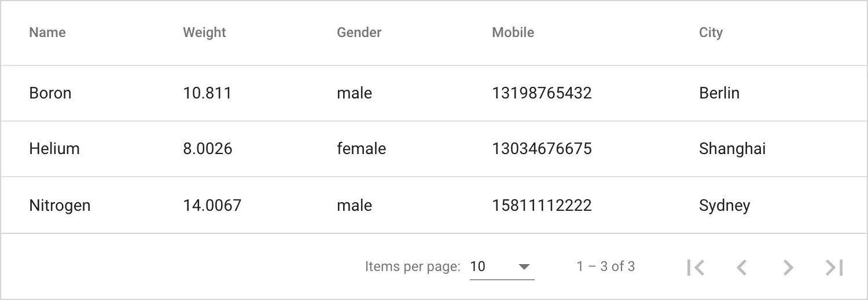Screen dimensions: 868x300
Task: Click the Name column header
Action: click(47, 32)
